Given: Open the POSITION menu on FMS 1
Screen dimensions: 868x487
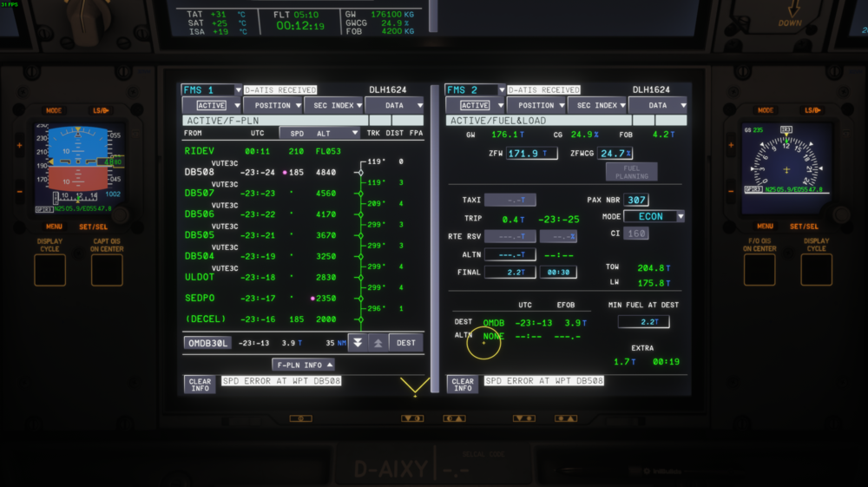Looking at the screenshot, I should 273,105.
